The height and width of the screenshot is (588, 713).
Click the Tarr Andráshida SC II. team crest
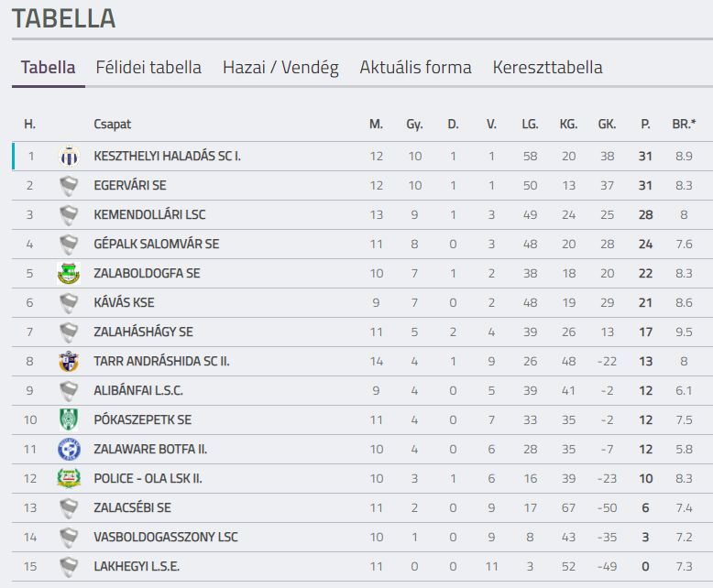point(69,361)
